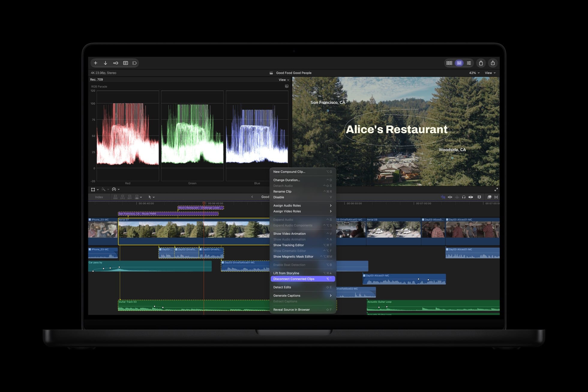
Task: Toggle audio skimming waveform button
Action: click(x=457, y=197)
